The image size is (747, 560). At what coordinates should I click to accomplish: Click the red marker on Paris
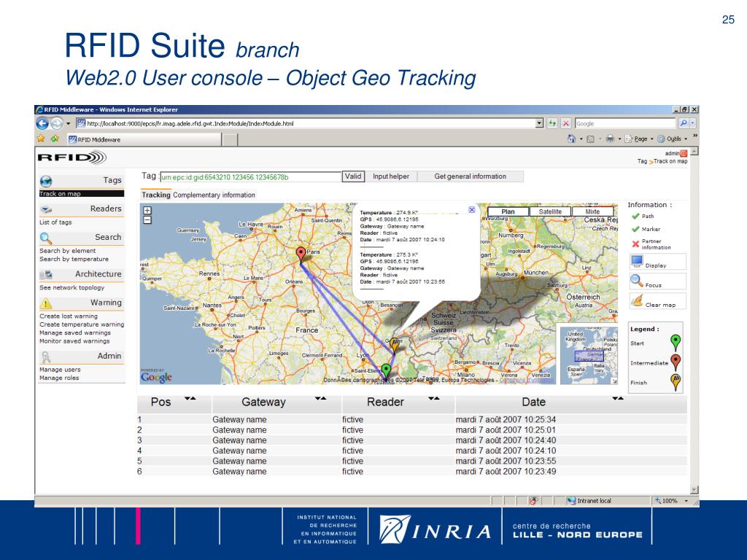coord(301,254)
